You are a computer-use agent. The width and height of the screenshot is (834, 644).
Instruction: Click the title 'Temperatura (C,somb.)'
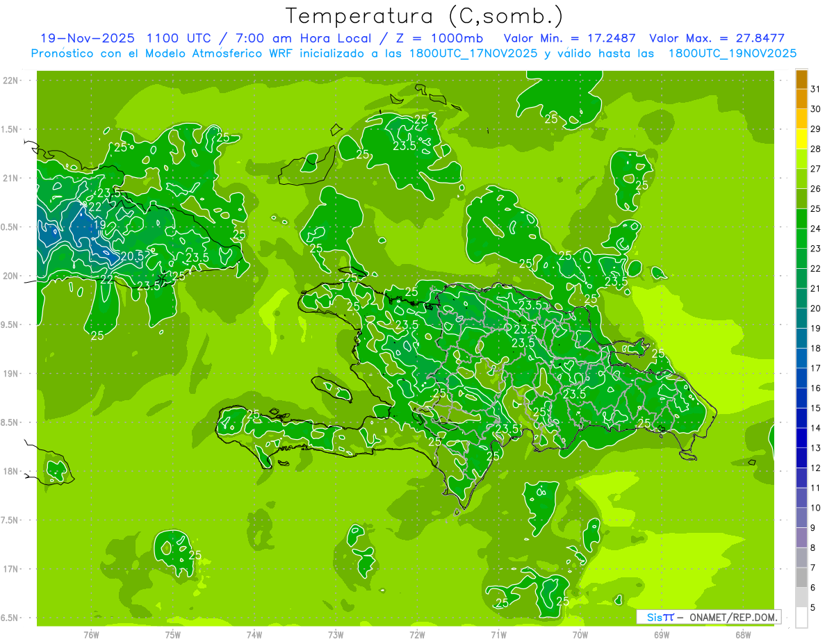point(425,15)
